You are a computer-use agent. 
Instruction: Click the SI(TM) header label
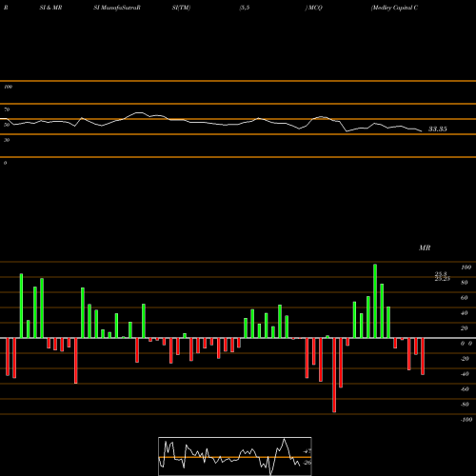click(181, 8)
